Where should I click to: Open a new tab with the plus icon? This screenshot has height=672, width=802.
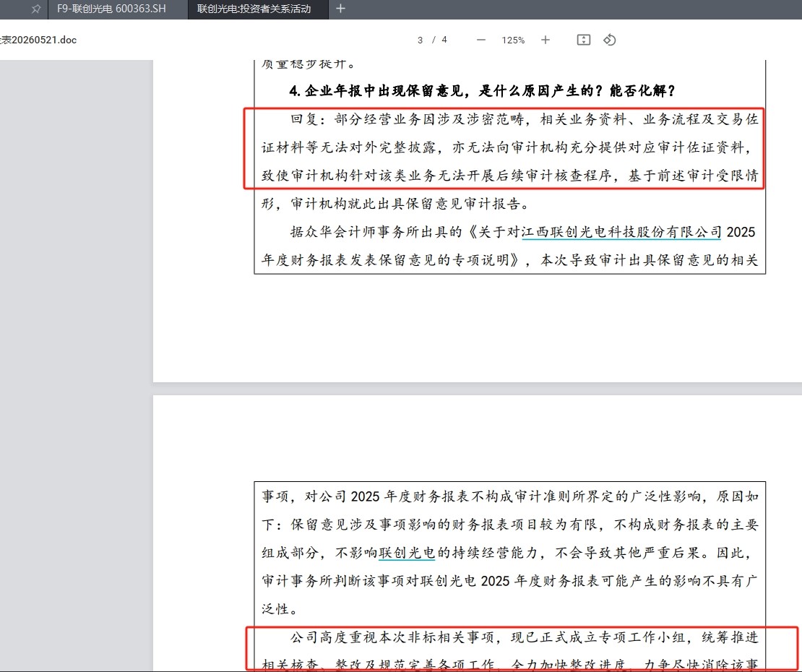click(340, 9)
